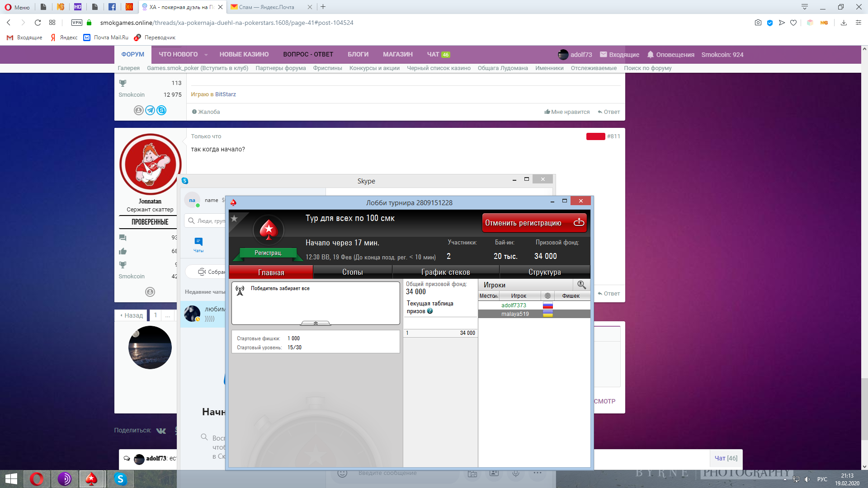Go back to previous page
The image size is (868, 488).
(x=9, y=23)
